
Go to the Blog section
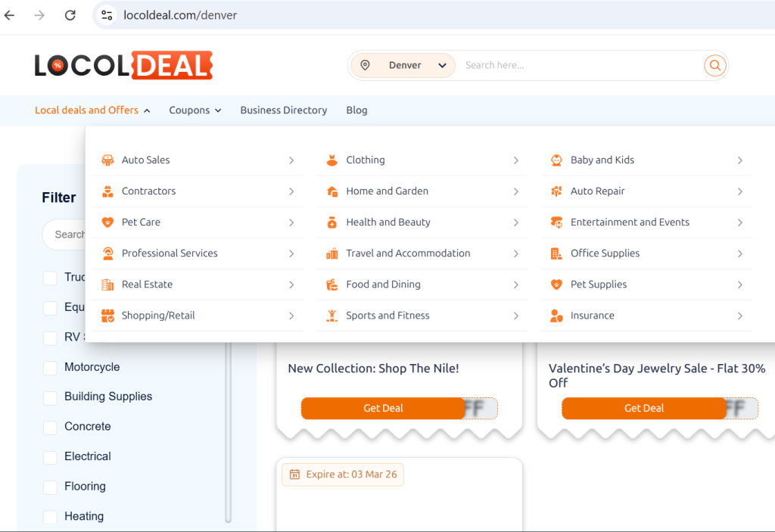(x=356, y=110)
